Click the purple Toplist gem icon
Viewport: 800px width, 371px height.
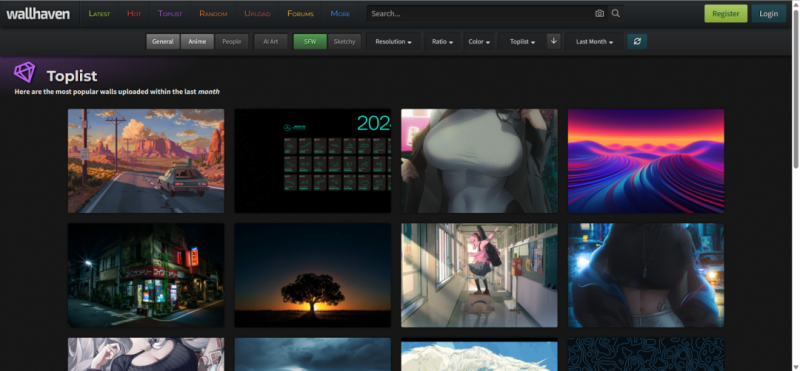24,72
